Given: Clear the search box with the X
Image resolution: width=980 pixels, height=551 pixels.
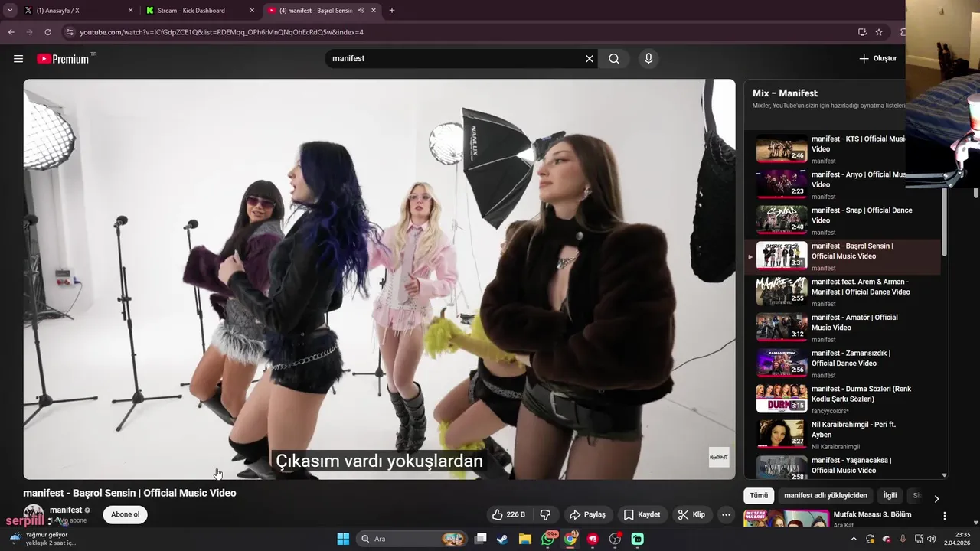Looking at the screenshot, I should [590, 58].
